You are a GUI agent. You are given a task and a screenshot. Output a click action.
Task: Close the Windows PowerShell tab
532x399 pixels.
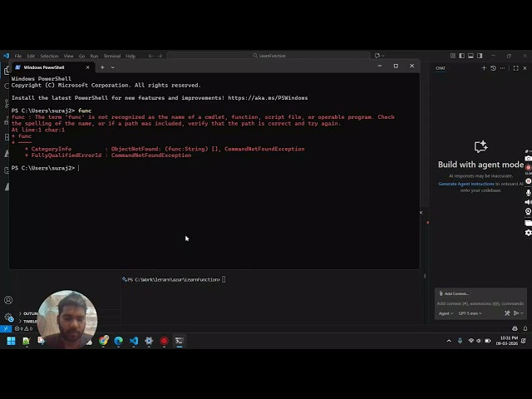click(x=88, y=67)
